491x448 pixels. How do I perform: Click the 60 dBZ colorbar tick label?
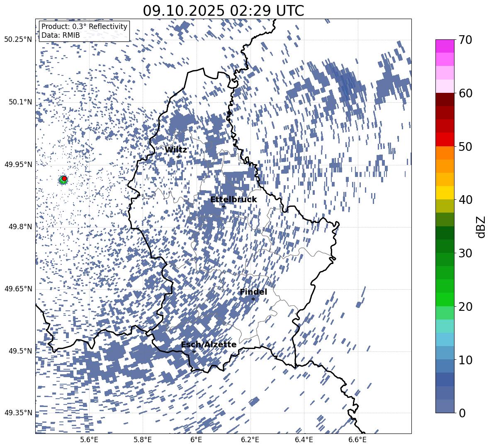(465, 93)
